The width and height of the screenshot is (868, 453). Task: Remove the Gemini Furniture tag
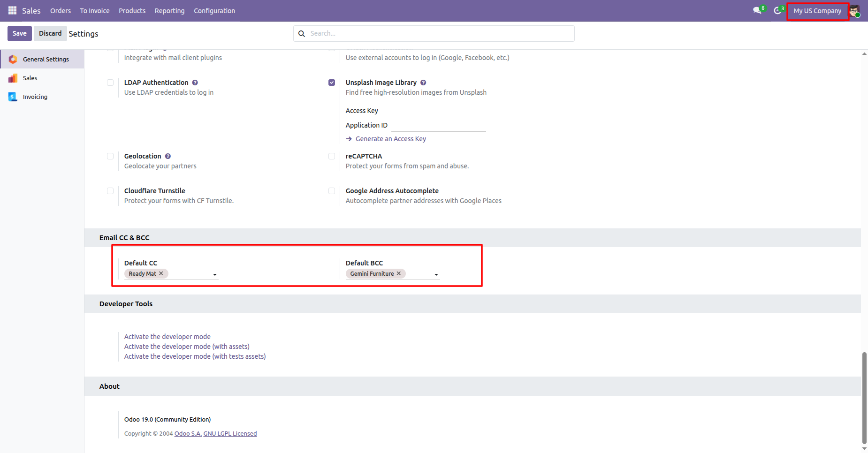click(399, 273)
